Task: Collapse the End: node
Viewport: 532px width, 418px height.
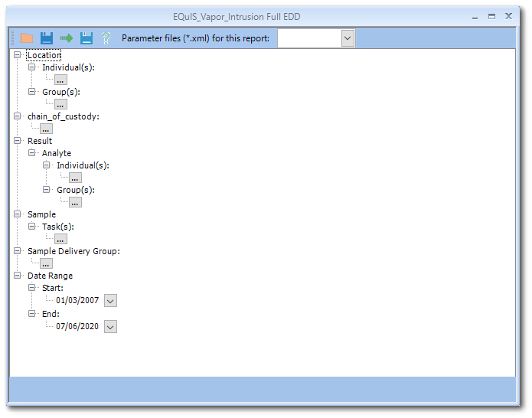Action: [31, 314]
